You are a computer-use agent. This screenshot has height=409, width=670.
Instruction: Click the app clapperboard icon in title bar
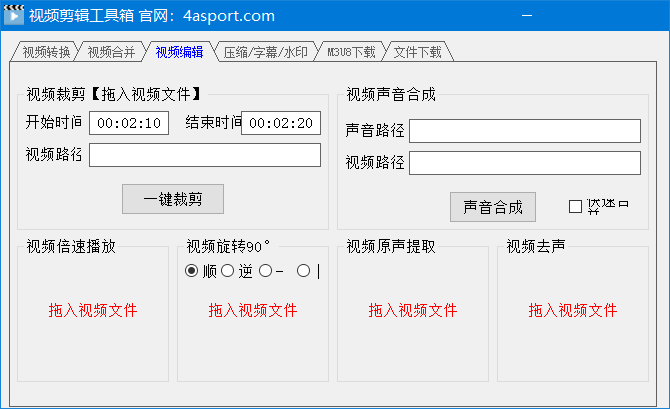click(x=14, y=15)
